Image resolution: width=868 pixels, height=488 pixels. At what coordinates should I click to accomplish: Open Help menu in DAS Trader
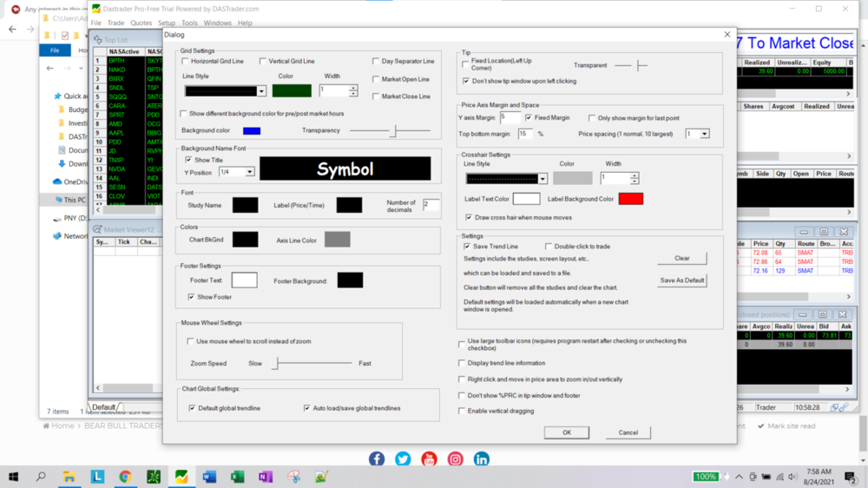(245, 23)
